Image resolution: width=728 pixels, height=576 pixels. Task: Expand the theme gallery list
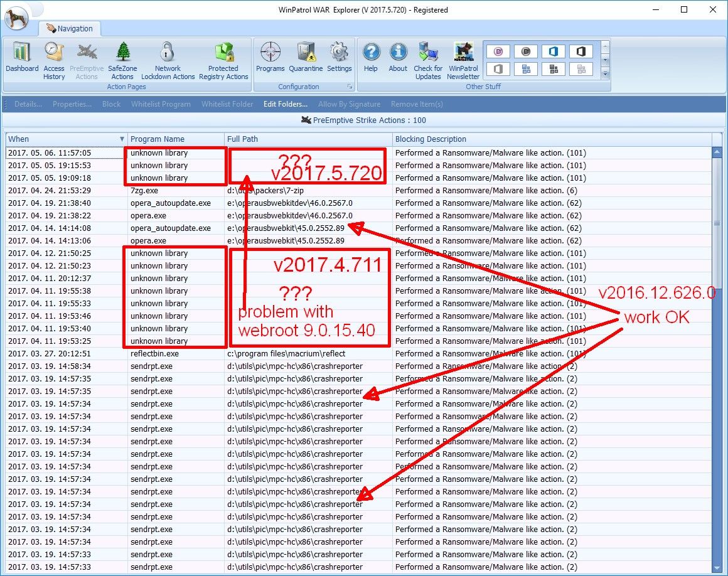coord(605,74)
